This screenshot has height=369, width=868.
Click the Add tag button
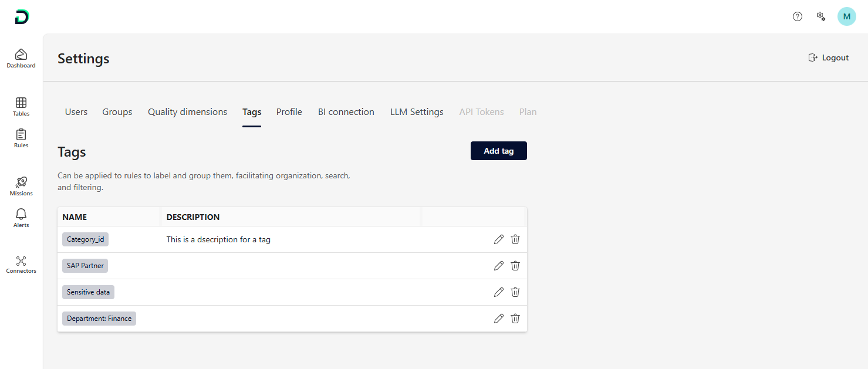(x=498, y=151)
